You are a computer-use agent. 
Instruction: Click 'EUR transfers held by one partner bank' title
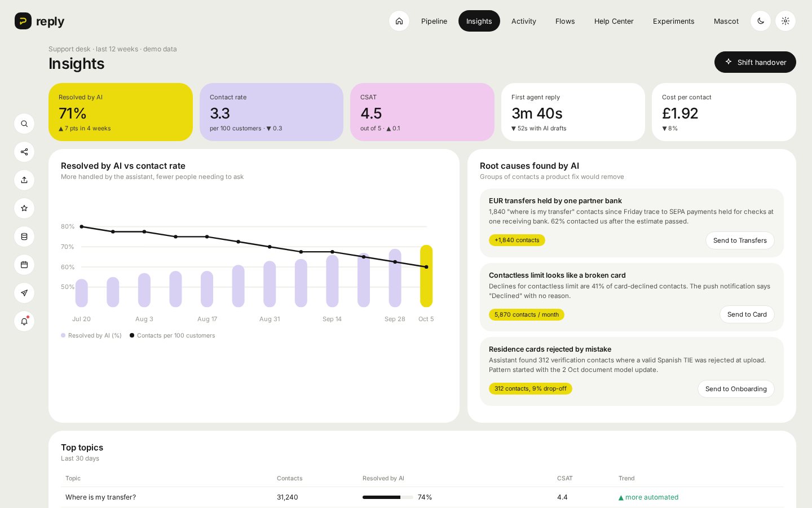555,200
